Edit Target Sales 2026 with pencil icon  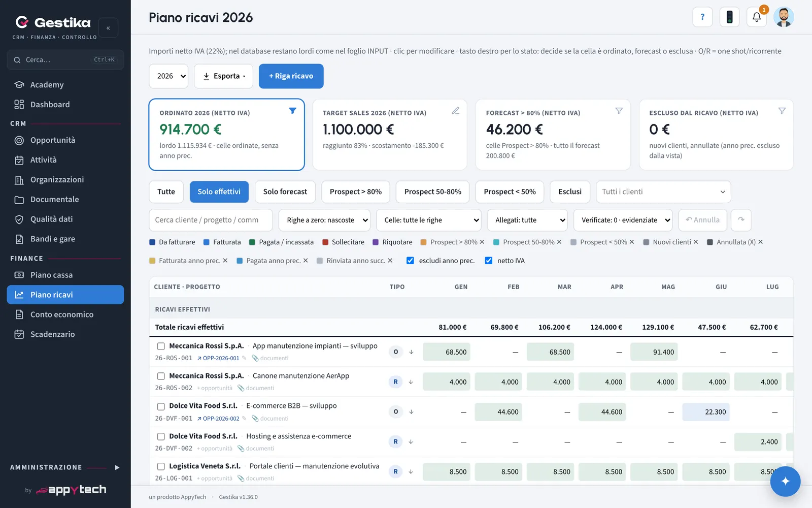coord(456,111)
